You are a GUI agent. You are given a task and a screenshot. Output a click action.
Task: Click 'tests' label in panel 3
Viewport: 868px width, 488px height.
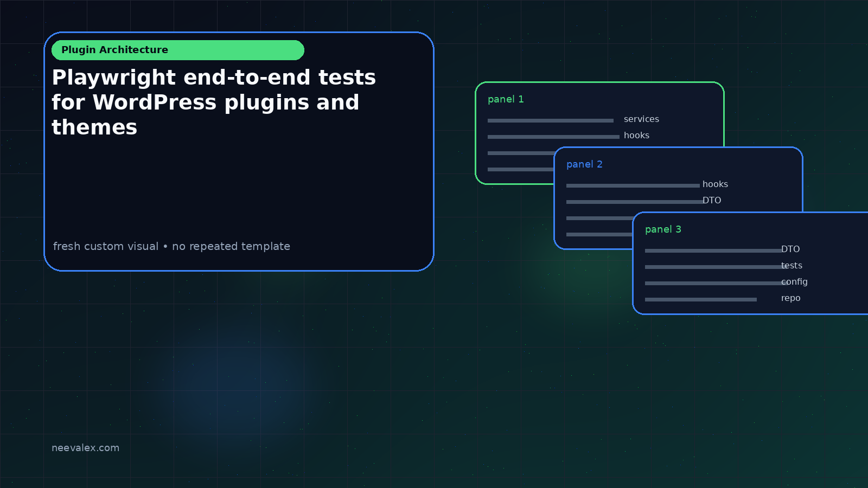[x=792, y=266]
